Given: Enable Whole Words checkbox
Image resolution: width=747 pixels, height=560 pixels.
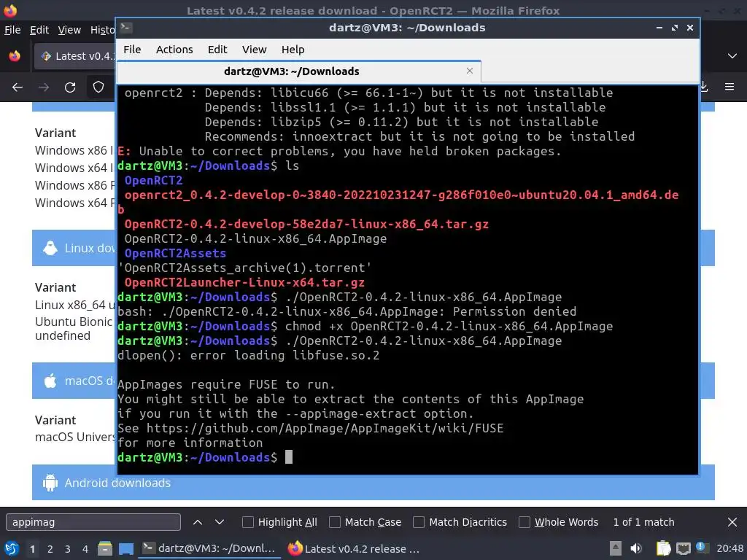Looking at the screenshot, I should tap(525, 522).
